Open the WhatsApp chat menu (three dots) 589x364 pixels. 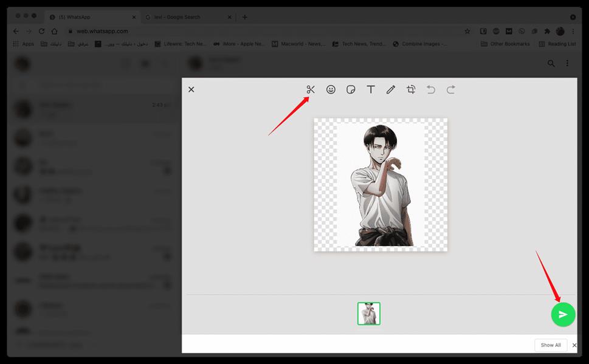pos(567,63)
